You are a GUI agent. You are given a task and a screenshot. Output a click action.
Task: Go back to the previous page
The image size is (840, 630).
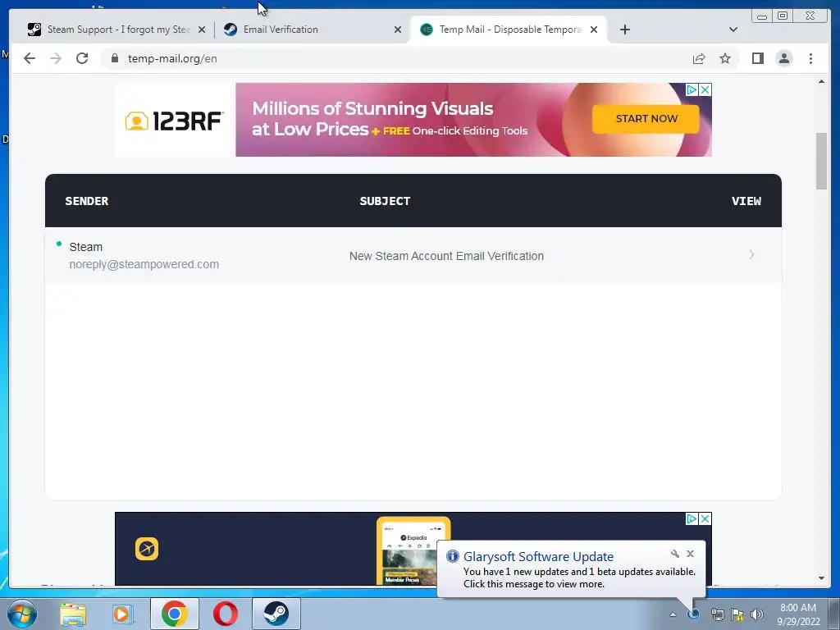(30, 58)
